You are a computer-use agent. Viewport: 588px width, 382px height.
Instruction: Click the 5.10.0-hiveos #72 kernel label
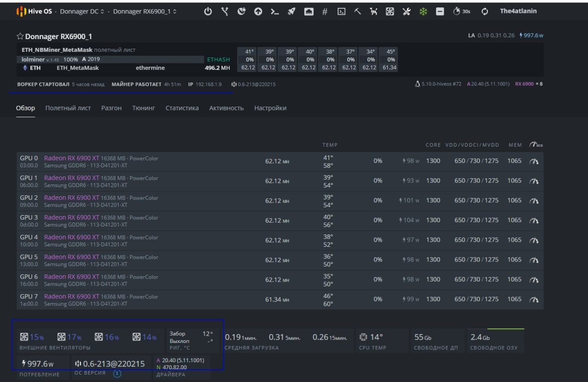coord(441,84)
